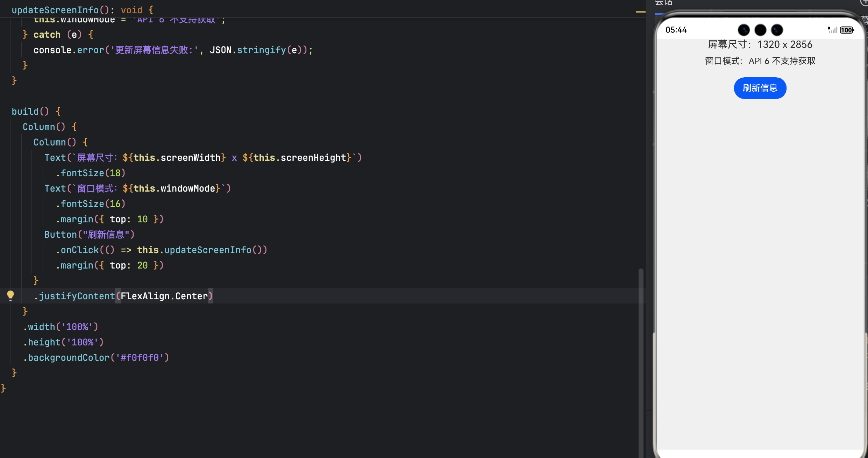Click the build() method name in code

pos(25,112)
